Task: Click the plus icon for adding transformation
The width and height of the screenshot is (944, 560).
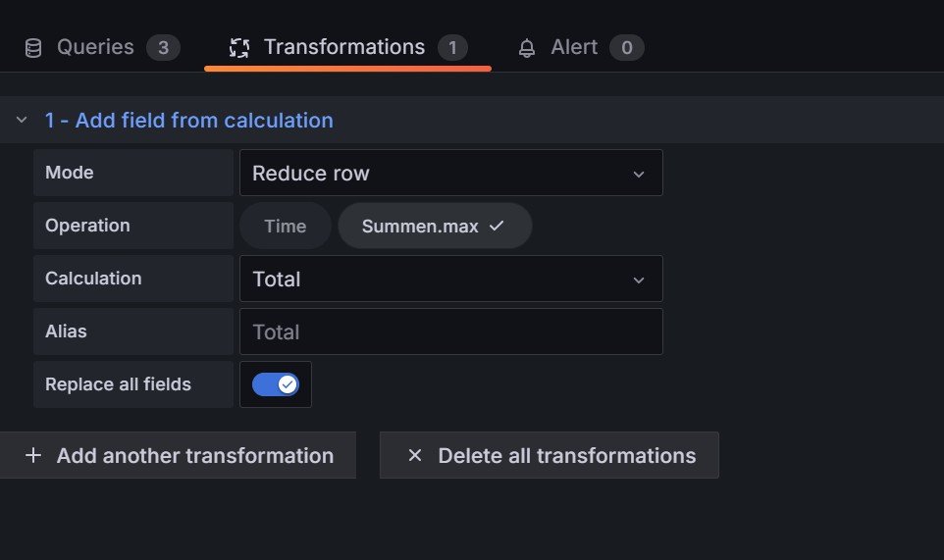Action: coord(33,456)
